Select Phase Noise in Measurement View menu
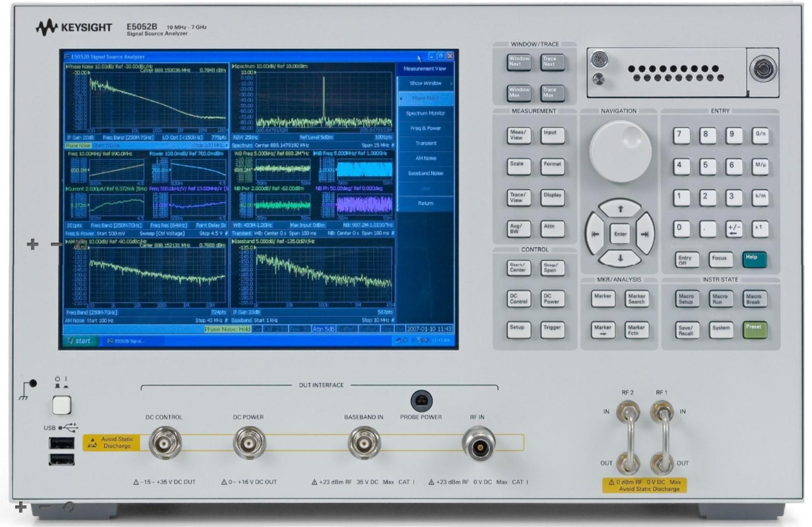Viewport: 812px width, 527px height. pos(426,98)
